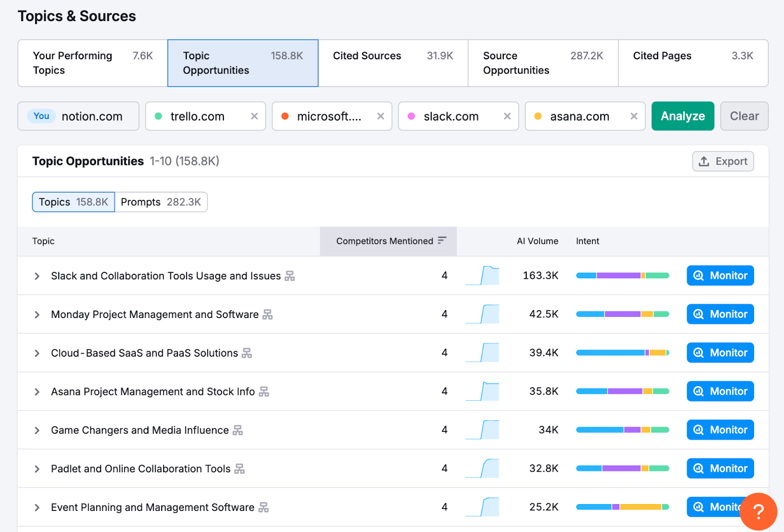Click the cluster icon beside Event Planning and Management Software

[x=264, y=508]
